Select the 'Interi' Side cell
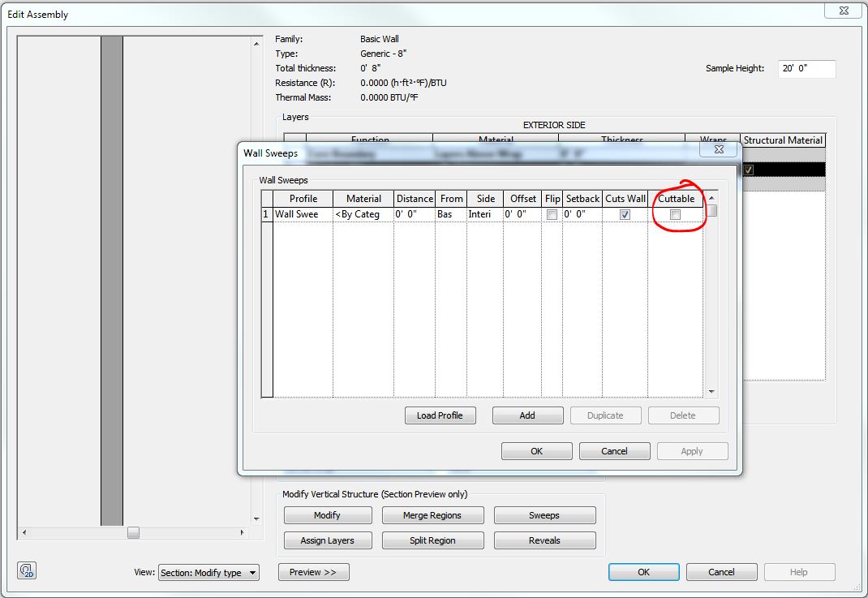Screen dimensions: 868x598 pyautogui.click(x=485, y=214)
